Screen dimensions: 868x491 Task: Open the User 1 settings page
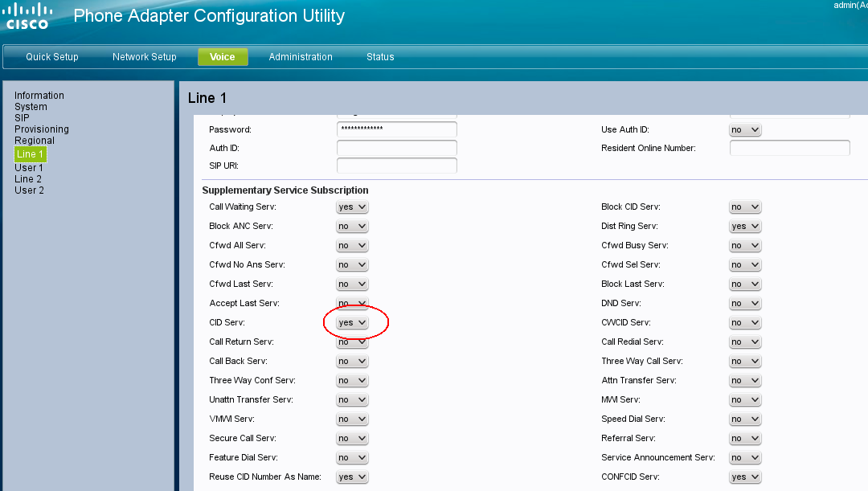pyautogui.click(x=29, y=168)
